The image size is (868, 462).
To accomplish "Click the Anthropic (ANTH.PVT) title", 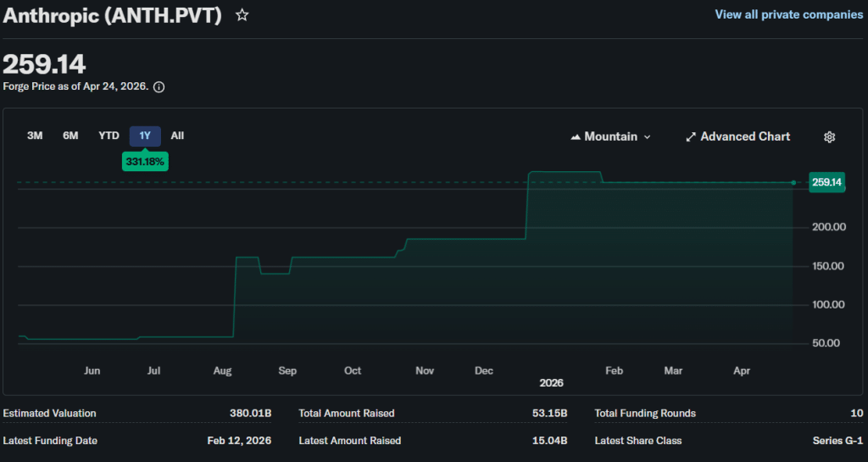I will [x=113, y=15].
